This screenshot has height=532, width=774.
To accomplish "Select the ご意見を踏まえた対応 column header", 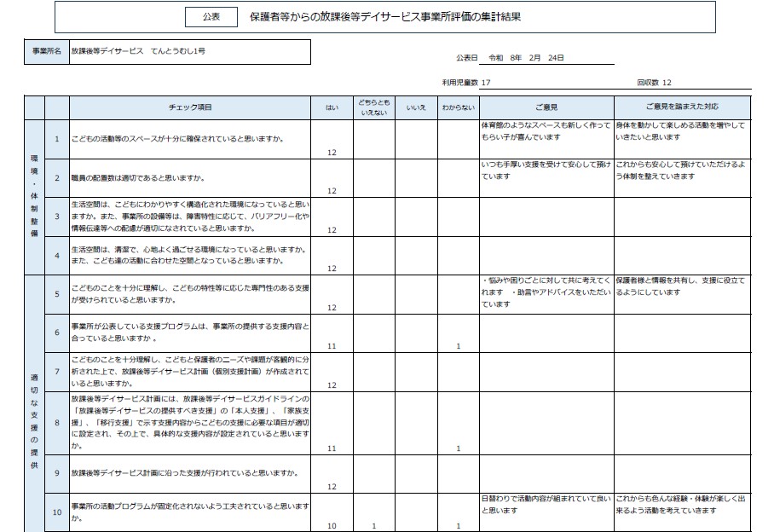I will (x=682, y=107).
